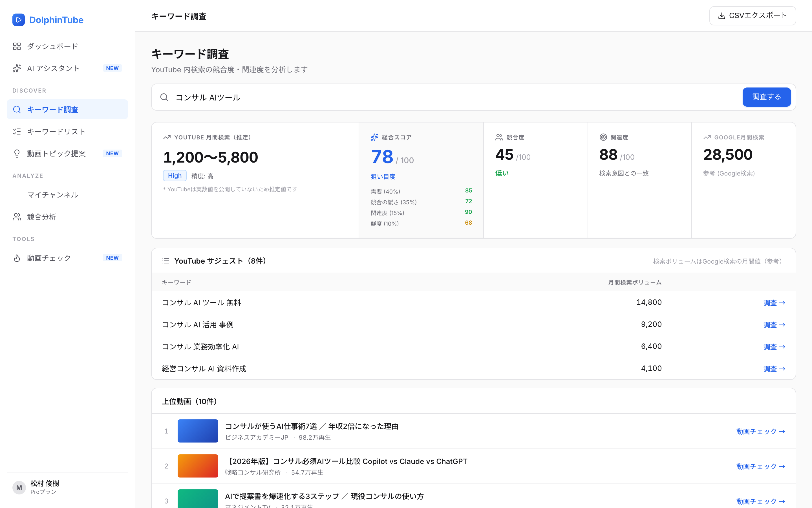Image resolution: width=812 pixels, height=508 pixels.
Task: Click the AI assistant sparkle icon
Action: (17, 68)
